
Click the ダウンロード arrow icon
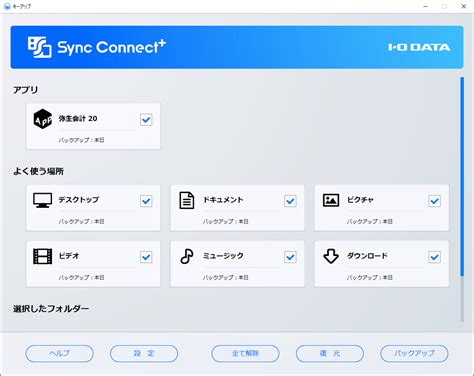tap(331, 256)
